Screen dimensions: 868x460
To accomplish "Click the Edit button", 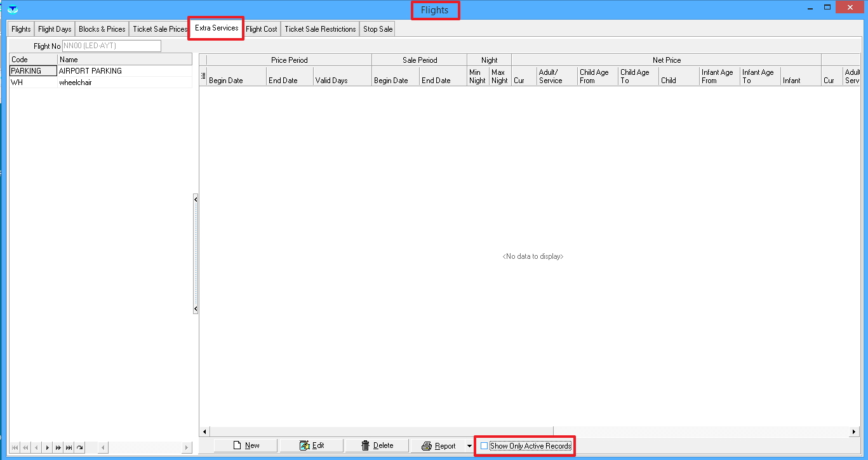I will click(312, 445).
